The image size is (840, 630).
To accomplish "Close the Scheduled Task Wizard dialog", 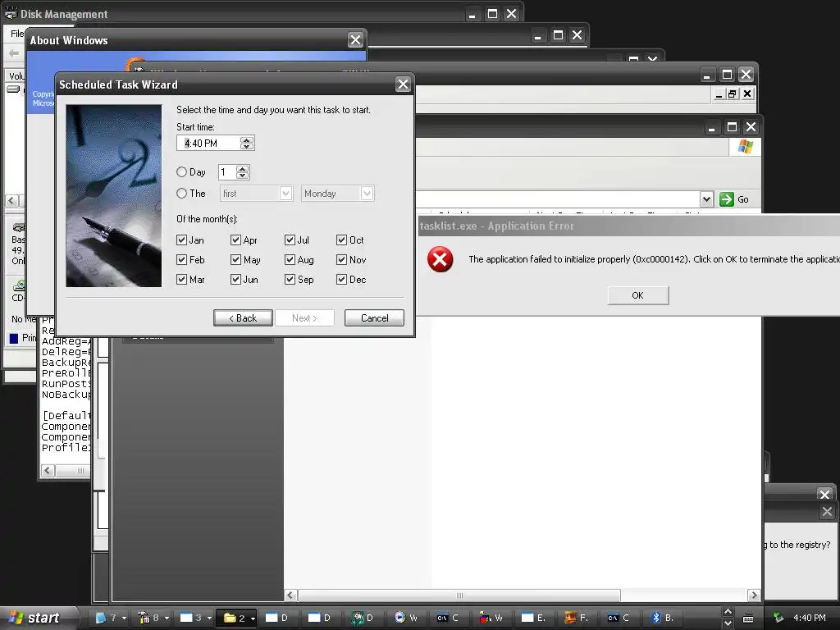I will point(403,84).
